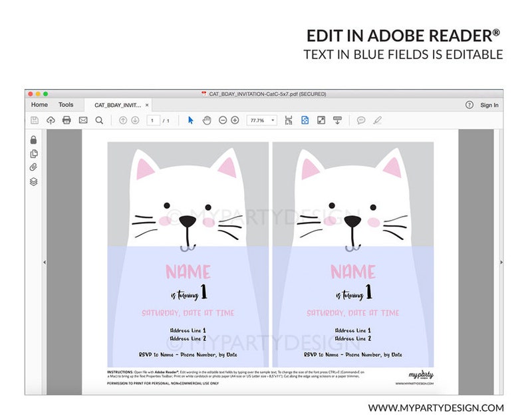The image size is (528, 420).
Task: Click the red close window button
Action: click(31, 94)
